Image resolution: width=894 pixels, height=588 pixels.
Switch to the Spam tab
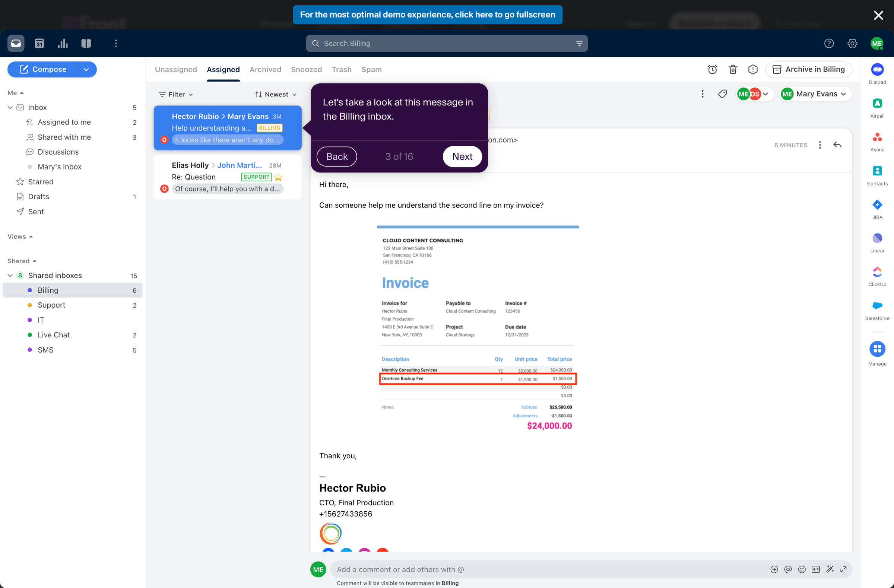(371, 70)
